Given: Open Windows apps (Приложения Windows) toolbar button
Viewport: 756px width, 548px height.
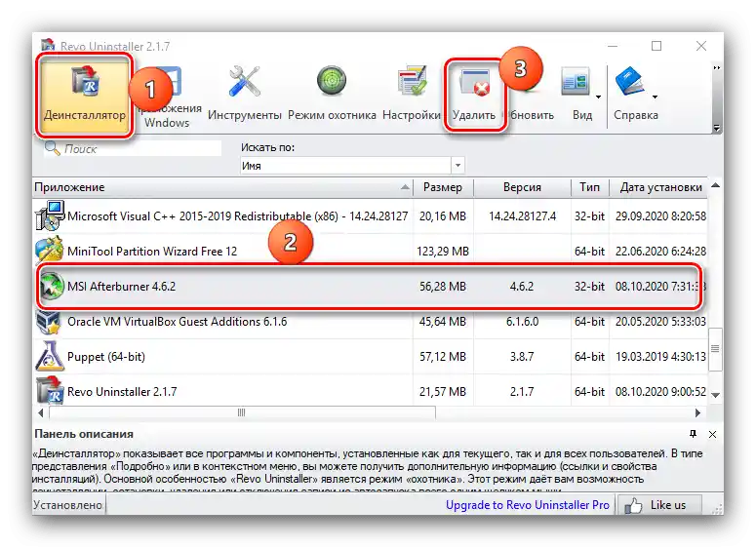Looking at the screenshot, I should coord(168,97).
